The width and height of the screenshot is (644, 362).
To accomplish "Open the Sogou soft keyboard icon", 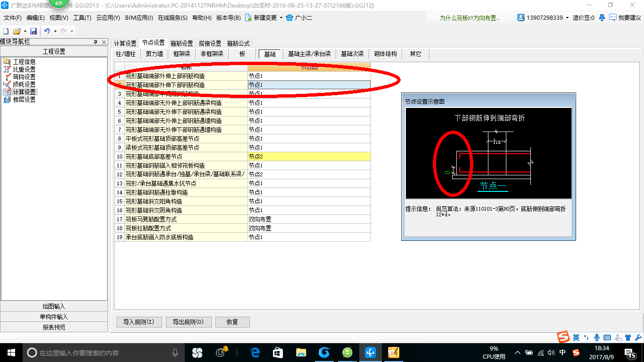I will point(607,337).
